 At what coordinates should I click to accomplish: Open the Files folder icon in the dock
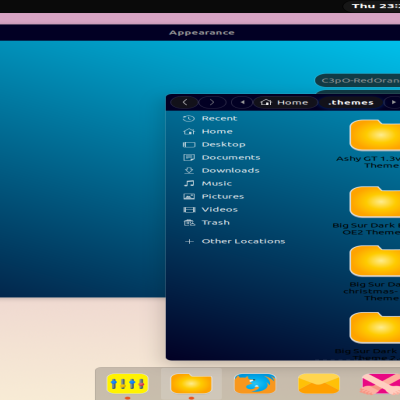point(191,384)
